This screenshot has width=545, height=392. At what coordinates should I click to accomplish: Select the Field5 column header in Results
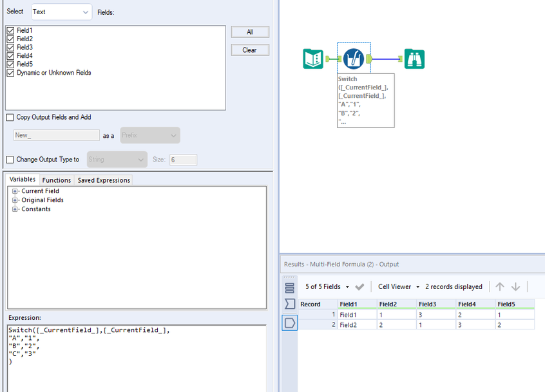pyautogui.click(x=515, y=304)
